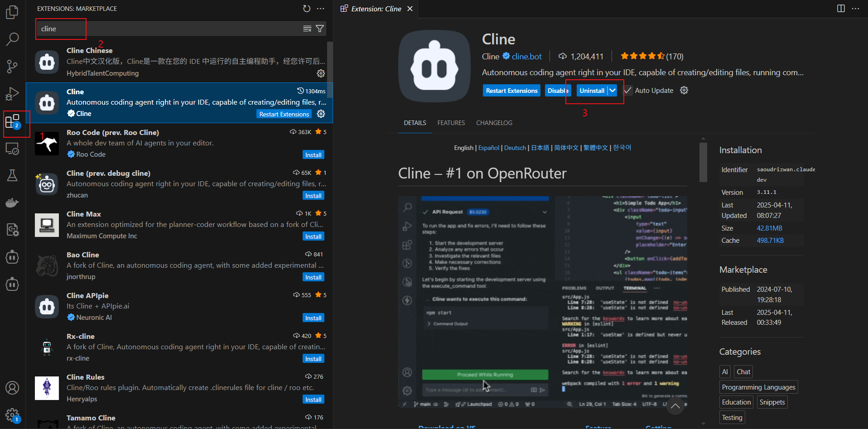Open the Testing flask view
Image resolution: width=868 pixels, height=429 pixels.
pos(12,175)
